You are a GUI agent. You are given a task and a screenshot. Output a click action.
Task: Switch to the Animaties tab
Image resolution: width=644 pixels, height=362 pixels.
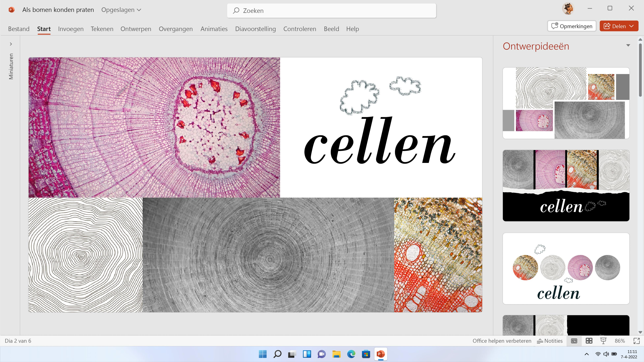(x=214, y=29)
